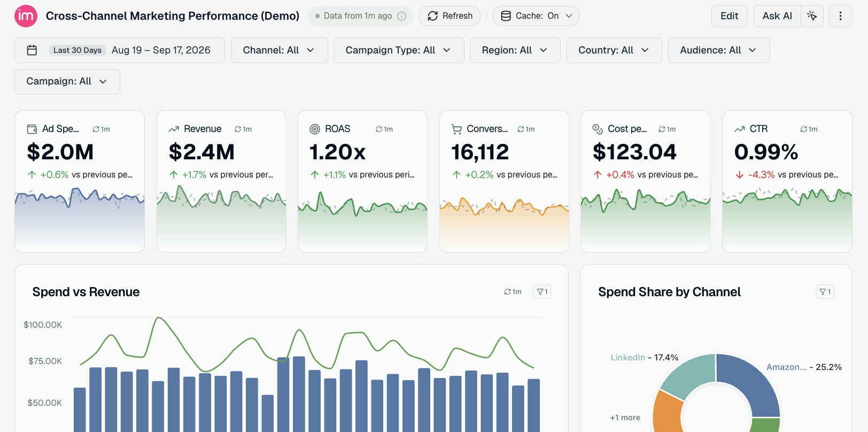Click the Cost per conversion coins icon
Screen dimensions: 868x432
pos(598,129)
